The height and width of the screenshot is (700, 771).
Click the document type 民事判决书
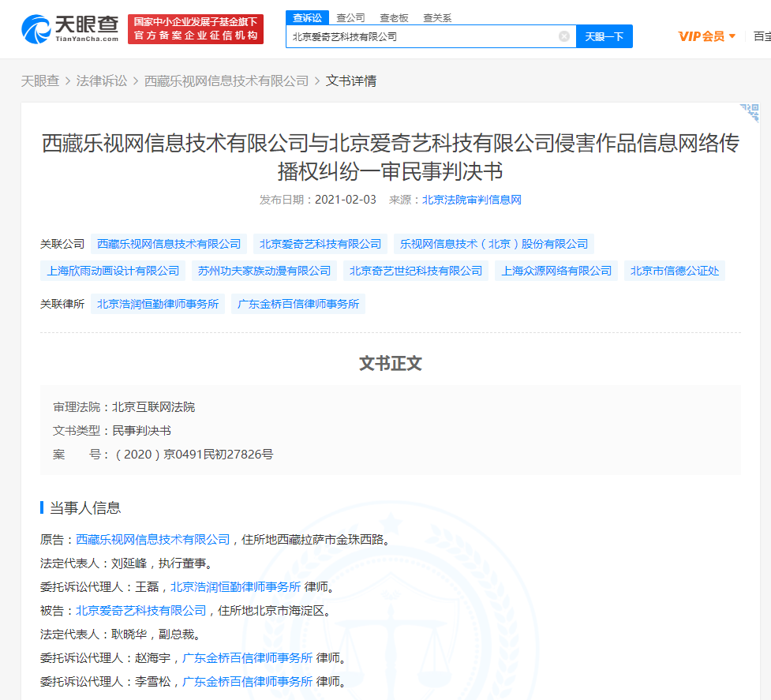click(x=141, y=431)
